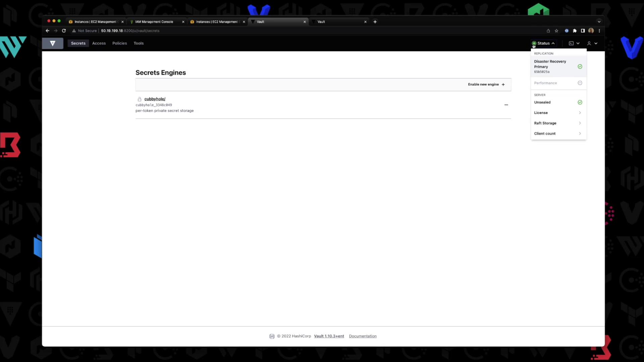Reload the page with the refresh icon

(64, 31)
